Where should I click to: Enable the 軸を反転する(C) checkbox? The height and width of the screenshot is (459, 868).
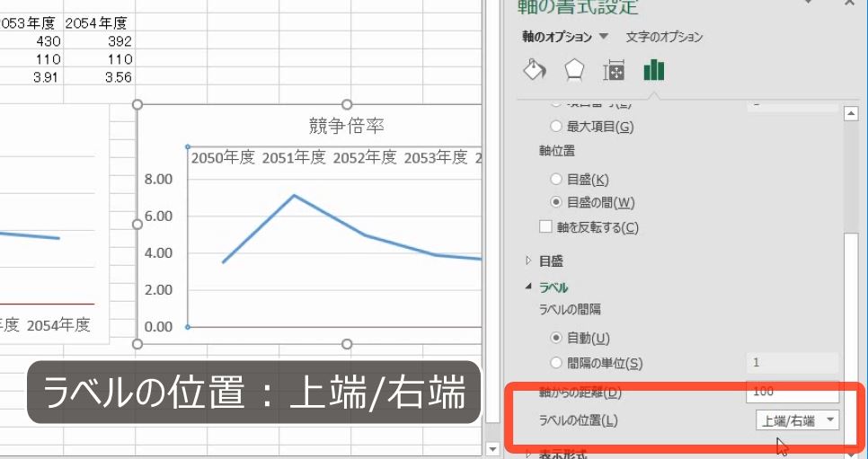545,226
